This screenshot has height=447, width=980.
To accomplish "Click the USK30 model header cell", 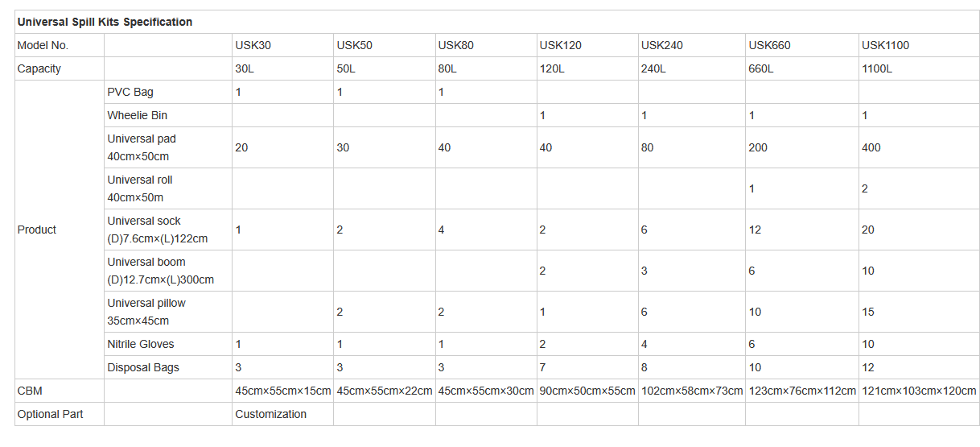I will [x=253, y=45].
